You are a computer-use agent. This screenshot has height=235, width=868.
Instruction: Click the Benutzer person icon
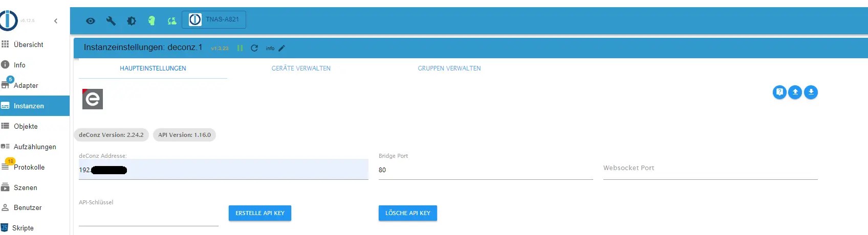click(x=5, y=207)
